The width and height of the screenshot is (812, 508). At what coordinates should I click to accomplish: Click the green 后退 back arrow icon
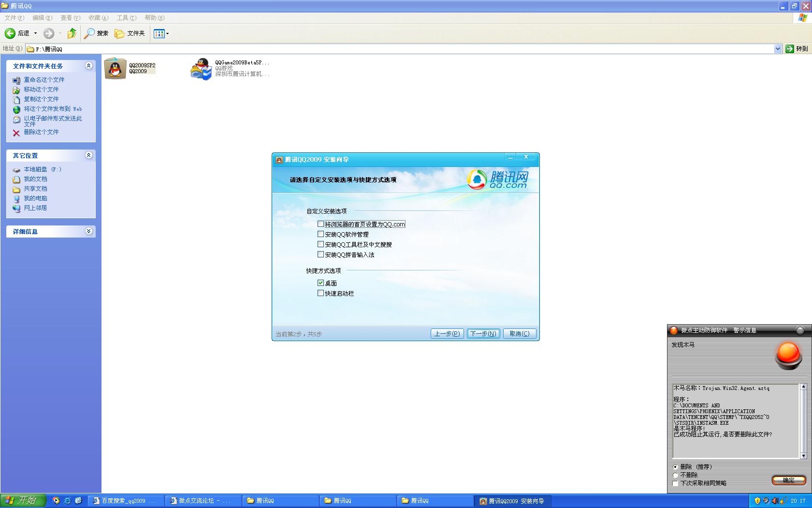(10, 33)
